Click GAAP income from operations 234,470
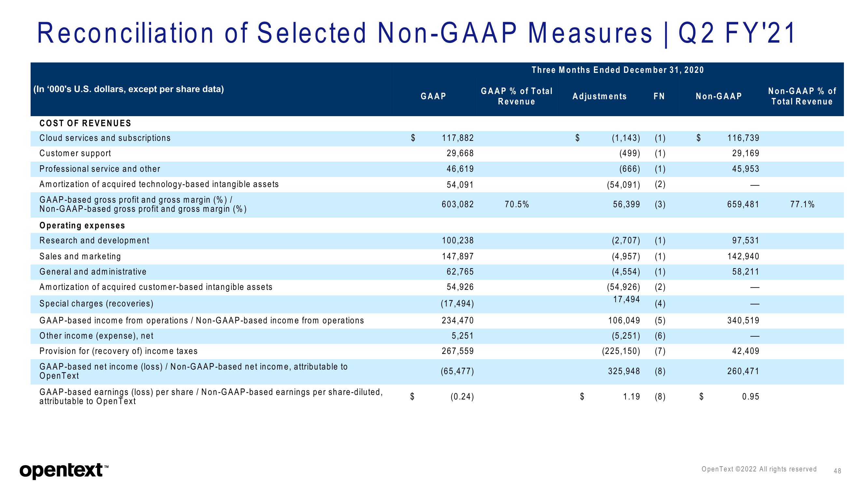This screenshot has width=868, height=488. click(x=457, y=321)
